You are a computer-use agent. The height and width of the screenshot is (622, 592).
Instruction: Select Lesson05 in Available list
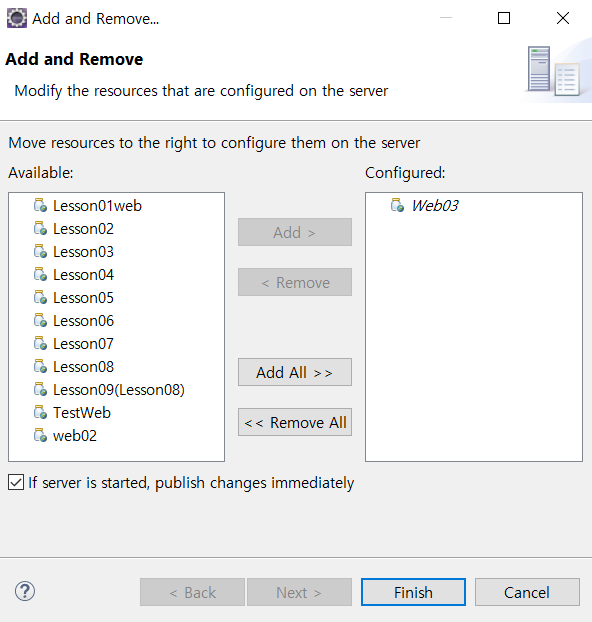tap(83, 298)
